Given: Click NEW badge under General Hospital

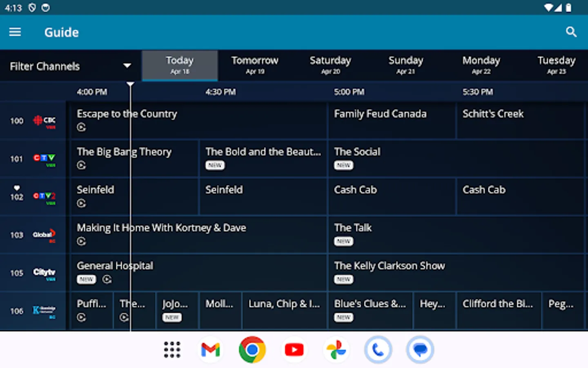Looking at the screenshot, I should [x=87, y=279].
